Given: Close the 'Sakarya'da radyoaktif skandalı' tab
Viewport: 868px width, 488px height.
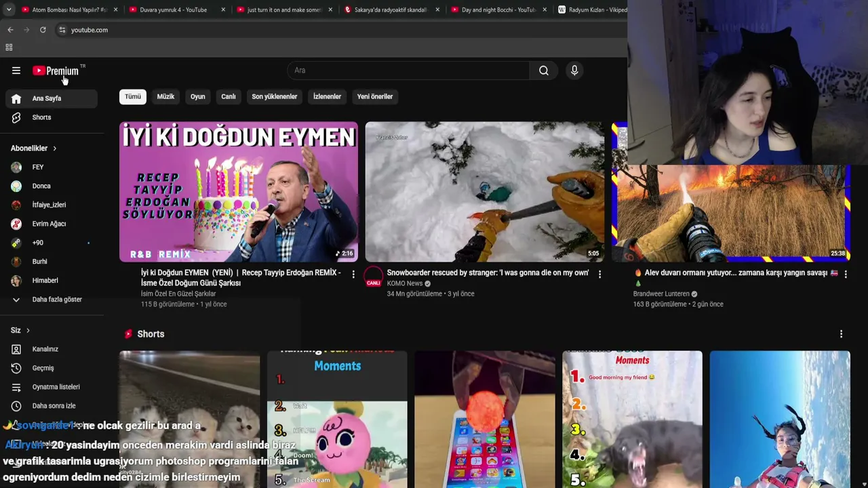Looking at the screenshot, I should point(437,10).
